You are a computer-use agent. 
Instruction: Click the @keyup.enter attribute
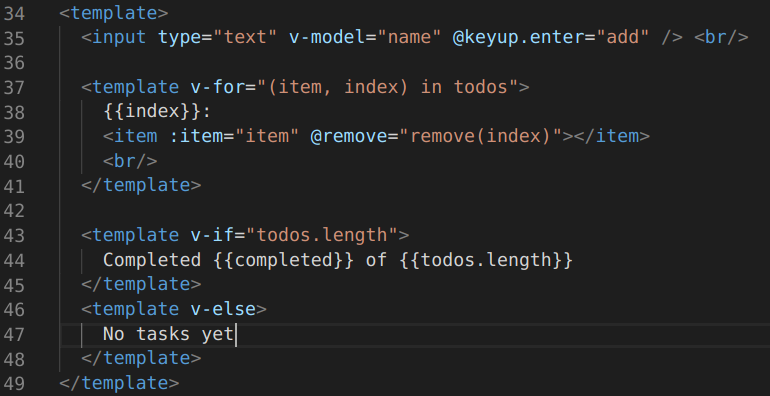[518, 37]
